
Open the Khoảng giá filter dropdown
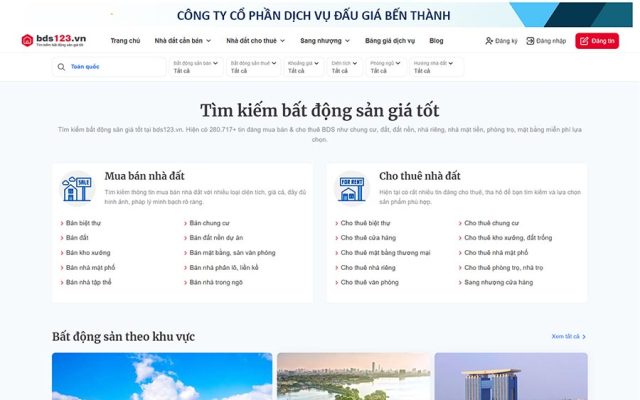(303, 67)
